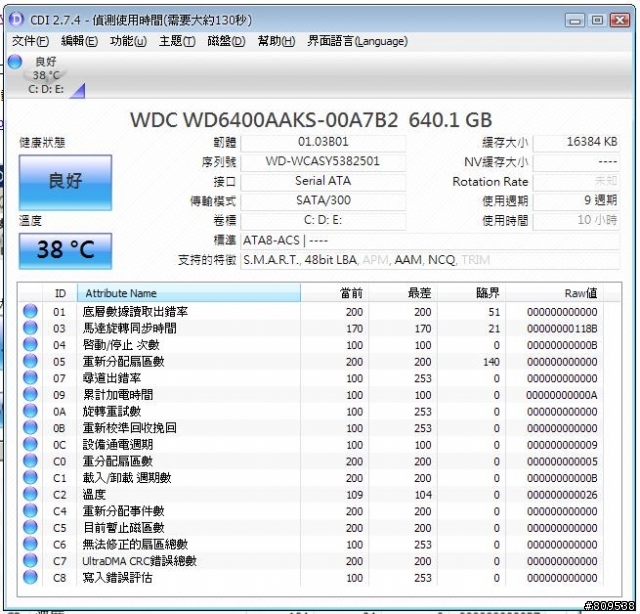Screen dimensions: 640x614
Task: Click the 最差 column header
Action: pyautogui.click(x=403, y=293)
